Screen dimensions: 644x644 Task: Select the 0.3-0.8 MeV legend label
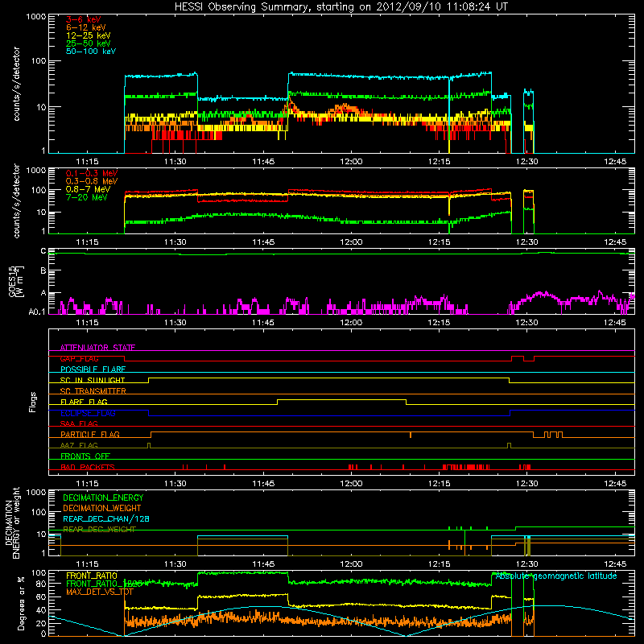tap(92, 181)
